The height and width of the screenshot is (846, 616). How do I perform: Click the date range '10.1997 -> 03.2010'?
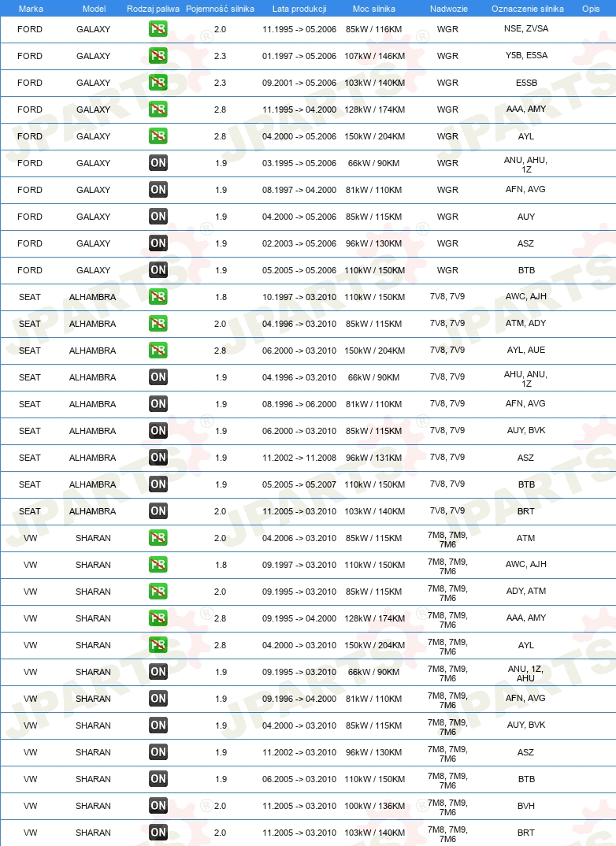click(299, 297)
